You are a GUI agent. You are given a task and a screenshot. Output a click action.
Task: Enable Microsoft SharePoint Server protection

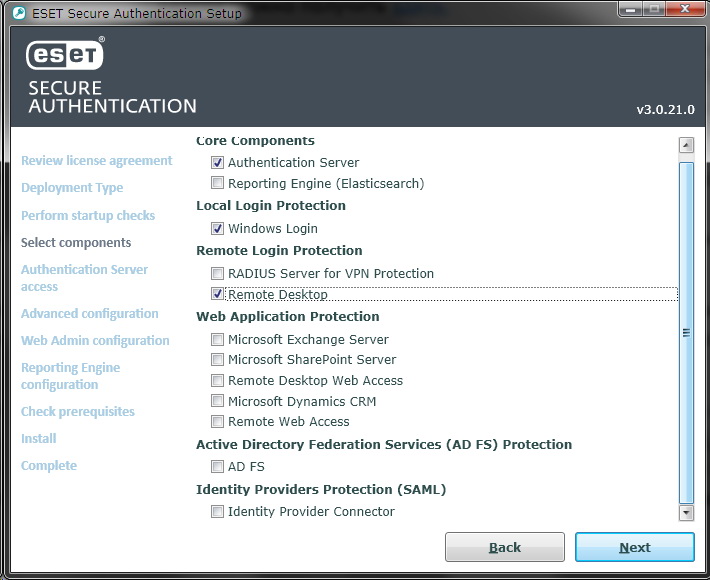(x=217, y=360)
